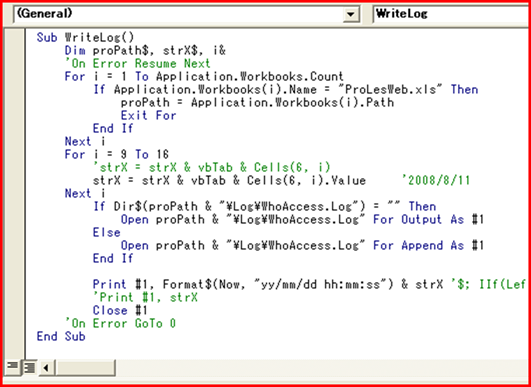Click the comment 'On Error GoTo 0

click(121, 324)
